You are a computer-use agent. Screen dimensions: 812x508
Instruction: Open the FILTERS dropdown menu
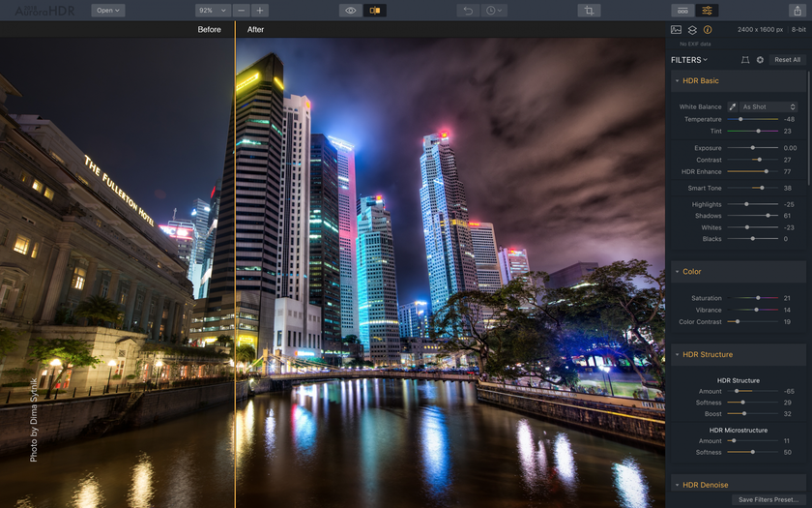pos(688,60)
